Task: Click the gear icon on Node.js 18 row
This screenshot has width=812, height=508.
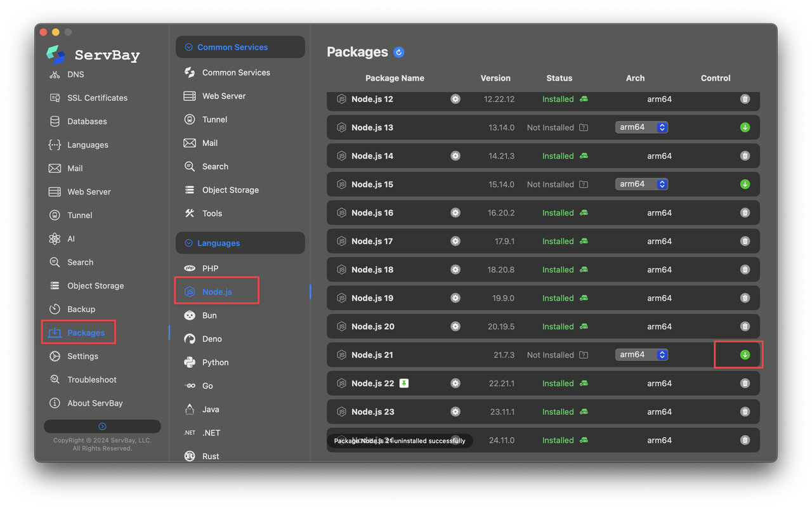Action: (455, 269)
